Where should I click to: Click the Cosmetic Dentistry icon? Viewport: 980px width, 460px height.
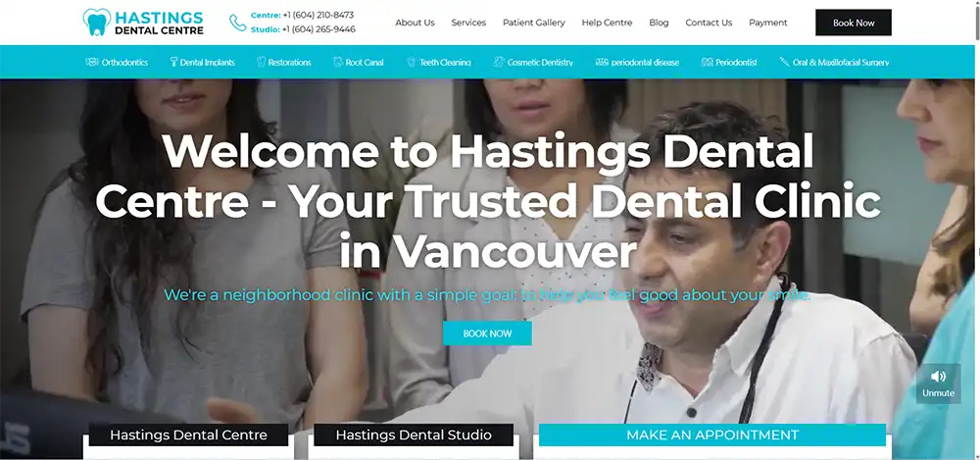click(499, 62)
